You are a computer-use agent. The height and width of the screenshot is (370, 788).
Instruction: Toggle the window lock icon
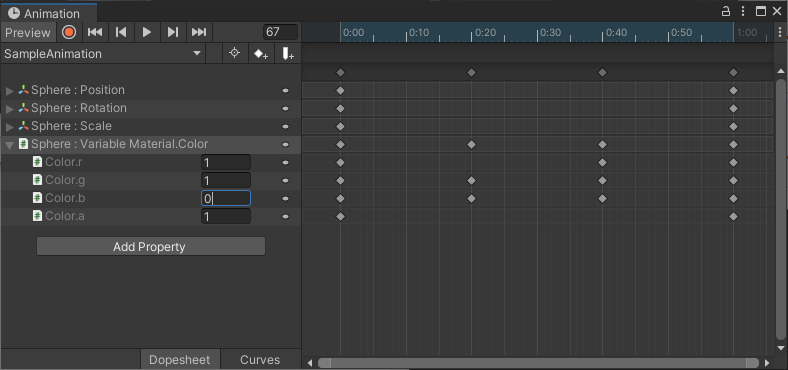(x=726, y=12)
